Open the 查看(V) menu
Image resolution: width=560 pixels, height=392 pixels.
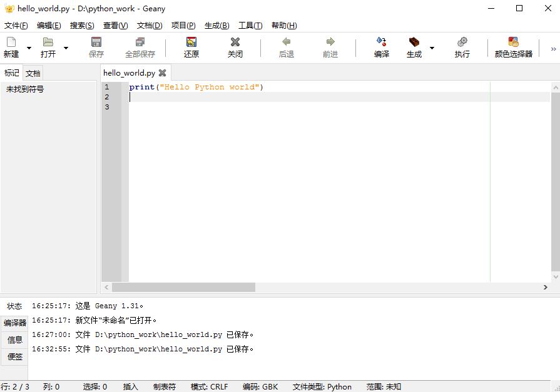click(115, 26)
